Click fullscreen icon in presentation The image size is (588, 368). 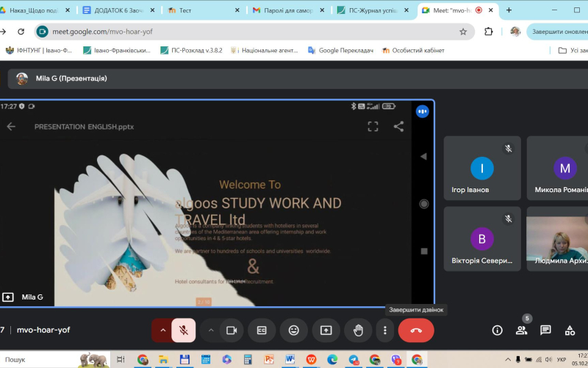[x=373, y=127]
